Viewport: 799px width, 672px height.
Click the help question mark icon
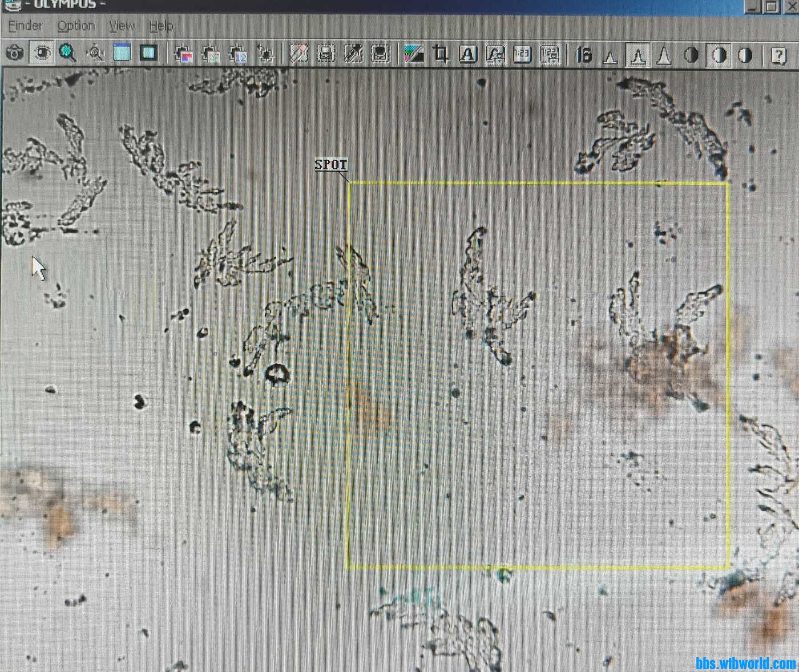click(778, 56)
